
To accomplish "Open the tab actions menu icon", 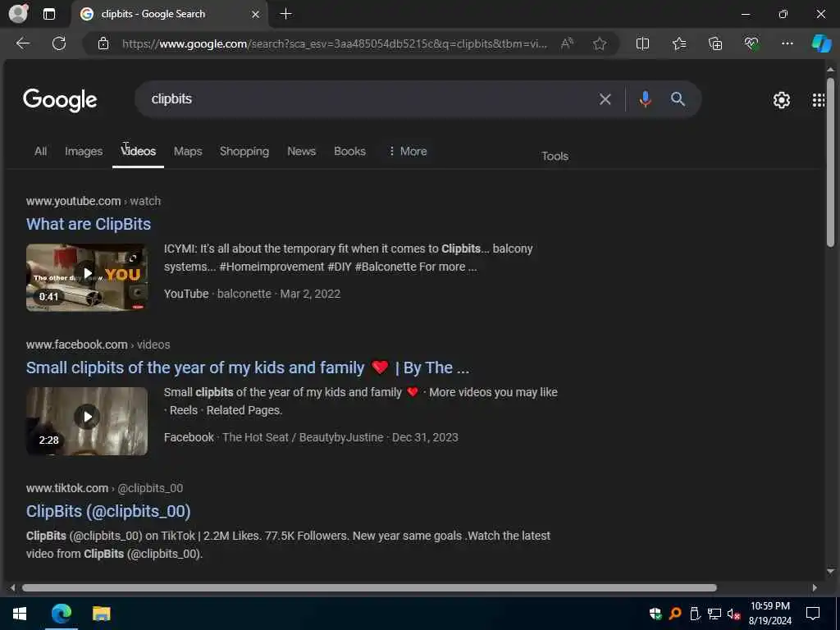I will 48,14.
